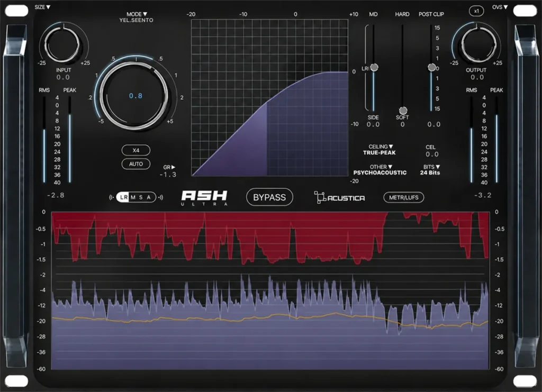Click the Acustica logo
Screen dimensions: 542x392
click(339, 197)
